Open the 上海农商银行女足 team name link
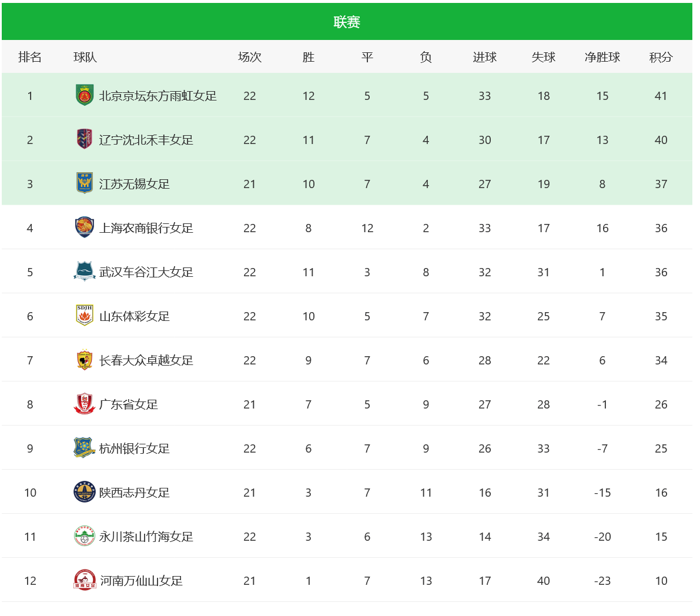700x616 pixels. click(x=146, y=228)
